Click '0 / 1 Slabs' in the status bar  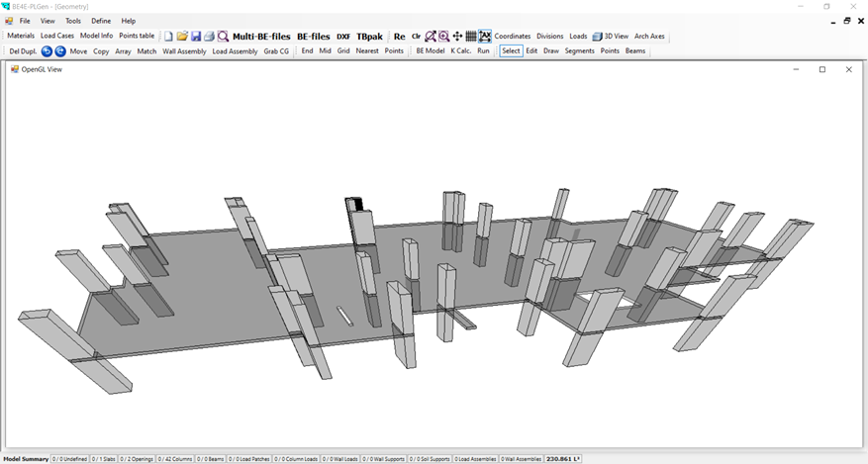[x=104, y=459]
